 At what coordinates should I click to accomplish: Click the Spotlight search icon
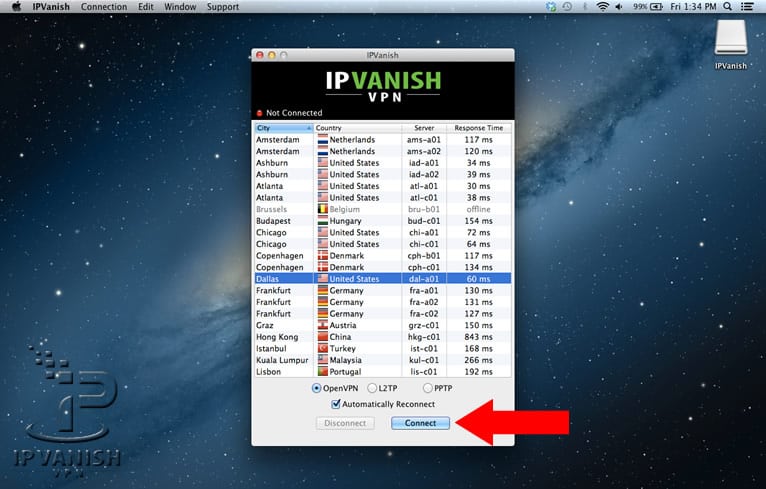[727, 6]
